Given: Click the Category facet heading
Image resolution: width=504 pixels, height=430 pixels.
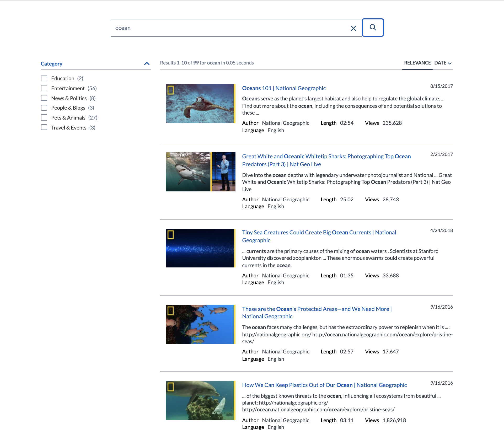Looking at the screenshot, I should point(51,64).
